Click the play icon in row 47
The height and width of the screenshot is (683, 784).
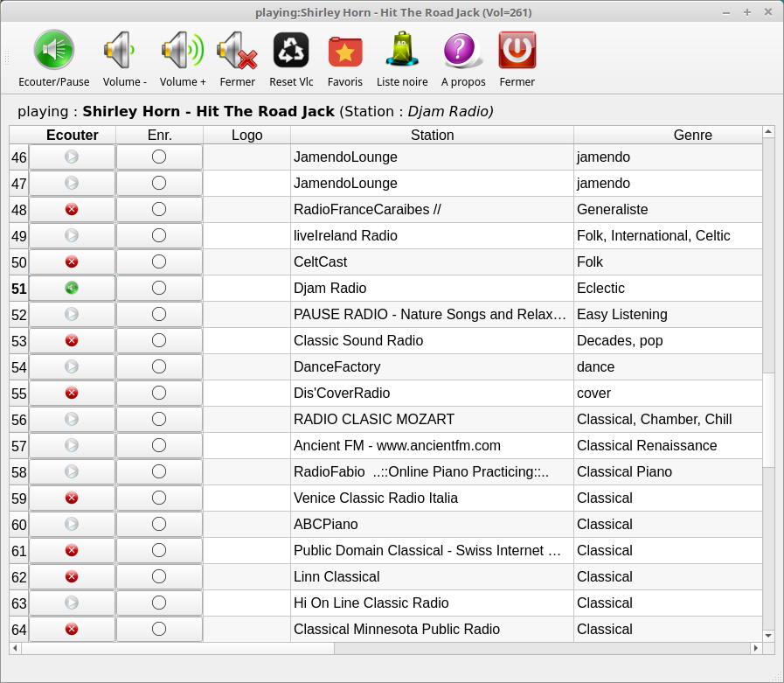click(72, 183)
